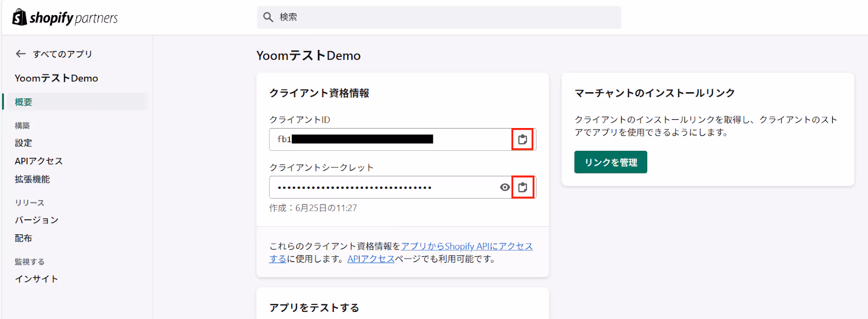Open the 設定 sidebar item

tap(23, 143)
